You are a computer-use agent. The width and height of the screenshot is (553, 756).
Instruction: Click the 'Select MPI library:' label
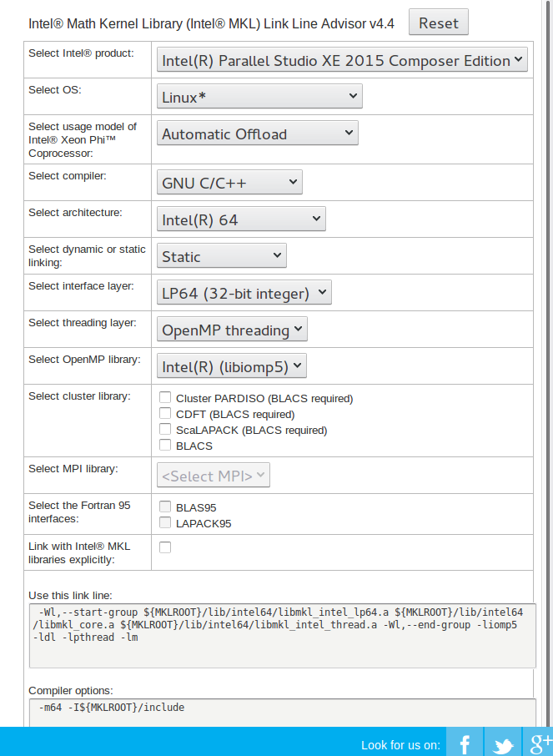pyautogui.click(x=73, y=469)
